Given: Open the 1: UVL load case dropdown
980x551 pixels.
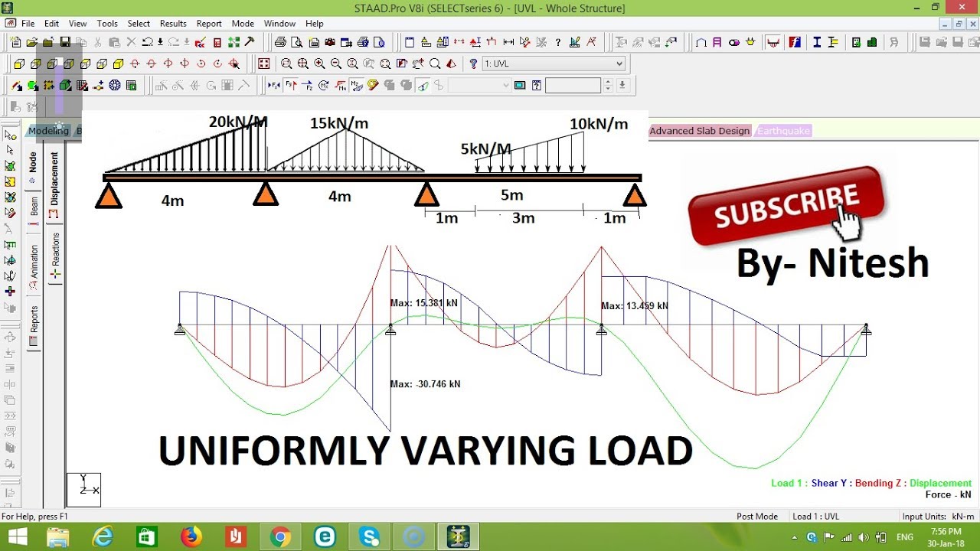Looking at the screenshot, I should pyautogui.click(x=554, y=64).
